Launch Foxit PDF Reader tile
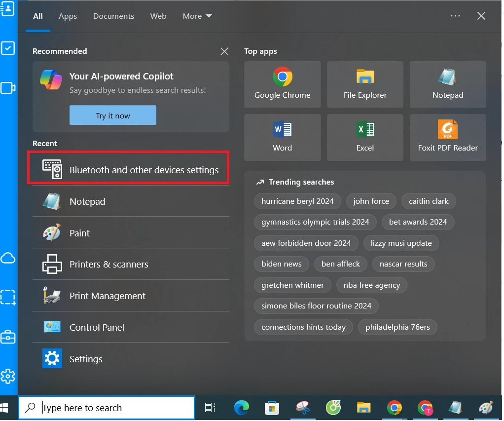 coord(447,137)
